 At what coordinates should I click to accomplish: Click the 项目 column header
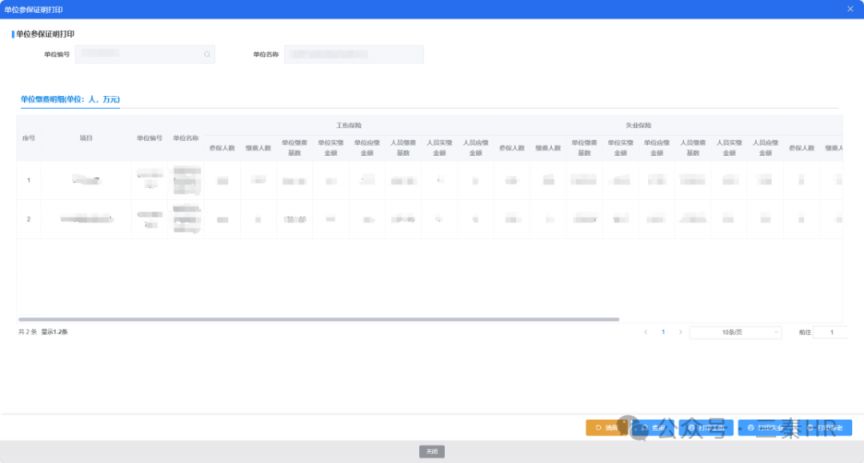click(x=86, y=137)
